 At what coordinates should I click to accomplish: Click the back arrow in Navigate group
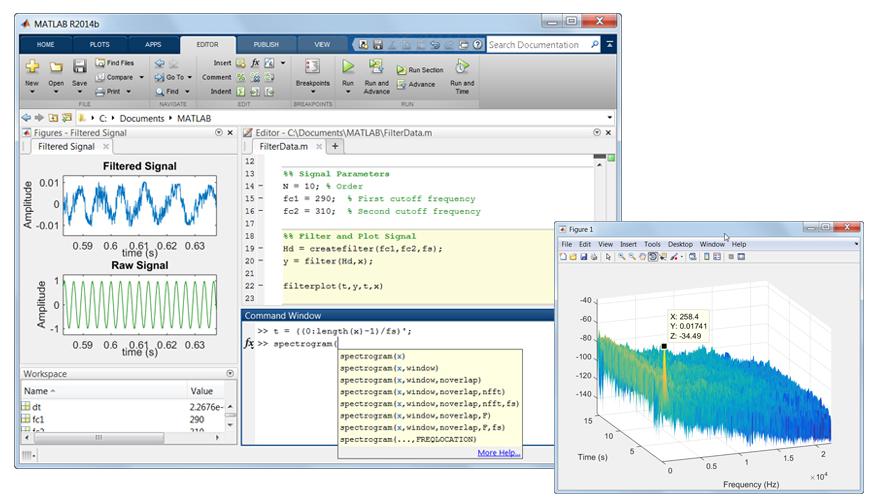click(x=160, y=63)
